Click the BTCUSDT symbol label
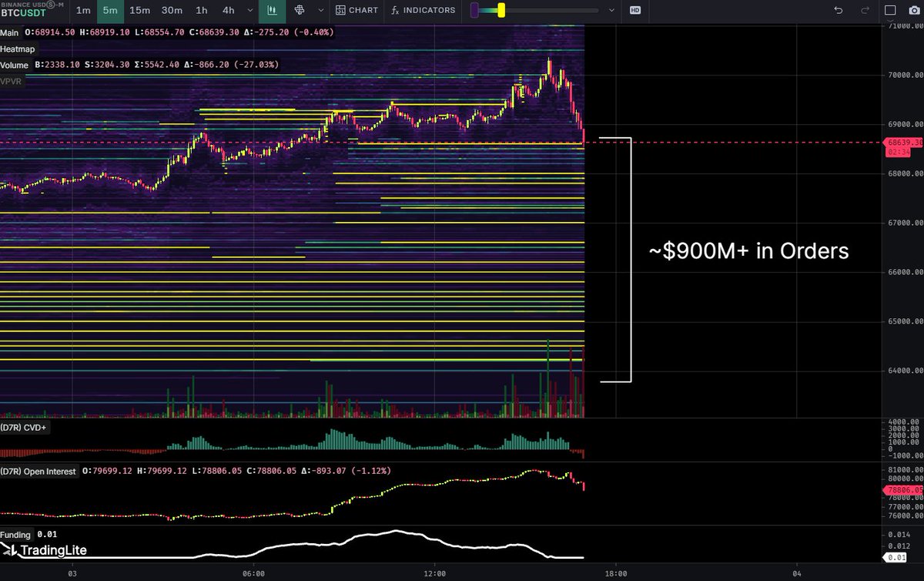Viewport: 924px width, 581px height. click(x=25, y=14)
